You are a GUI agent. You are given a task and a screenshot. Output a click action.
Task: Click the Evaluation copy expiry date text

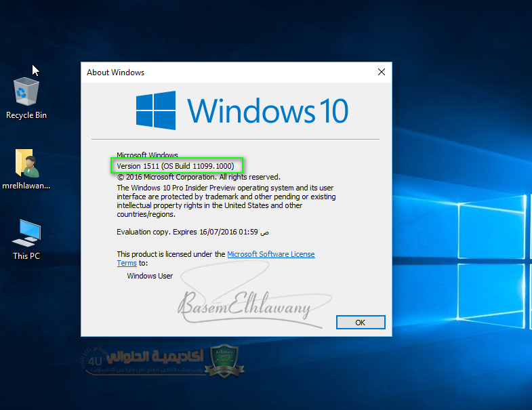(x=192, y=232)
